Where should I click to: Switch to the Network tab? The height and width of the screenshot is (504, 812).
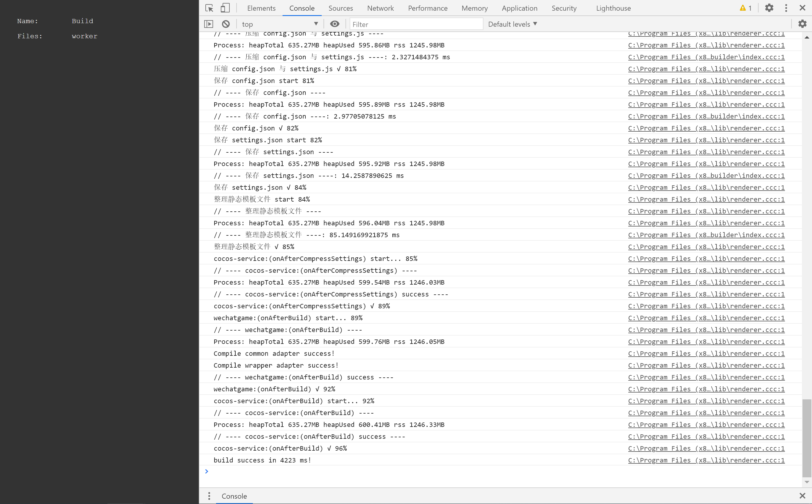(380, 8)
